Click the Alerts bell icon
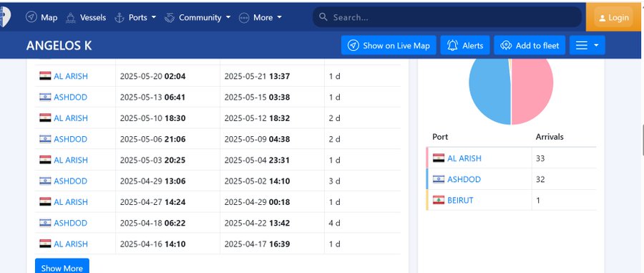644x273 pixels. [x=453, y=45]
